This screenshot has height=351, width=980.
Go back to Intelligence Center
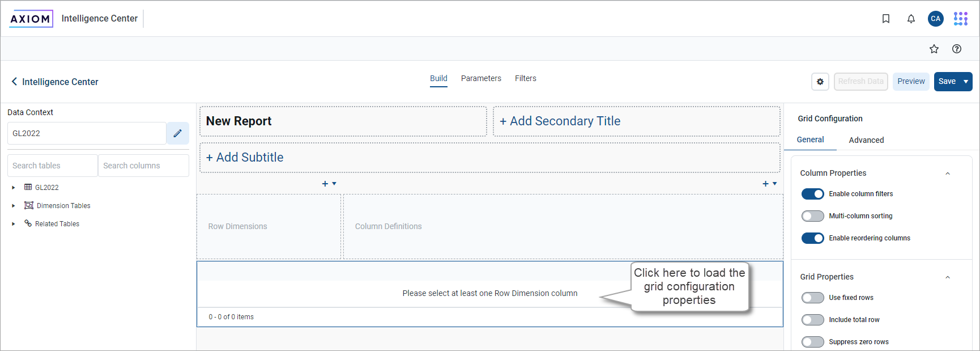tap(55, 82)
